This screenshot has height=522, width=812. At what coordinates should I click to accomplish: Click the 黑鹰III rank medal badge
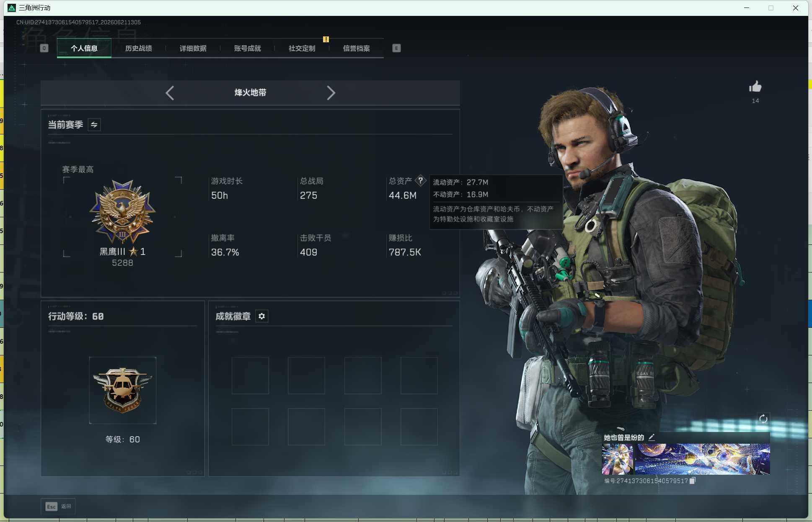[122, 212]
